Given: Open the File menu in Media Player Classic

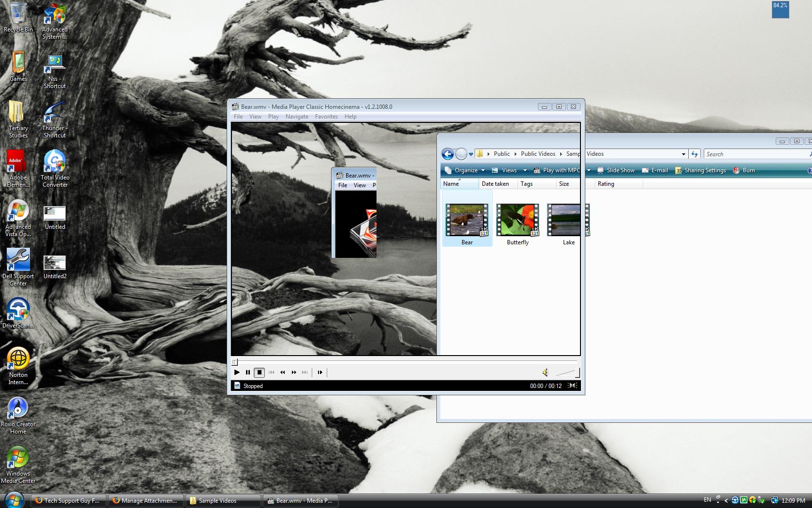Looking at the screenshot, I should click(238, 117).
